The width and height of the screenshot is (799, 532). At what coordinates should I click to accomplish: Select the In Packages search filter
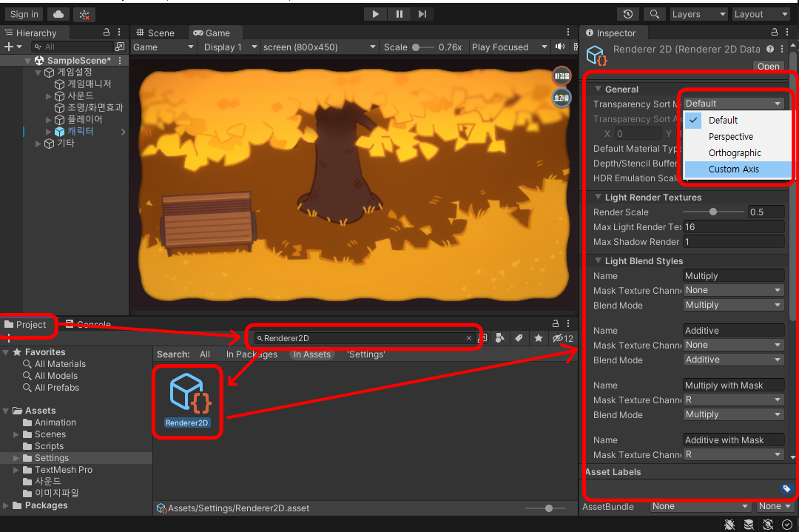(x=252, y=354)
